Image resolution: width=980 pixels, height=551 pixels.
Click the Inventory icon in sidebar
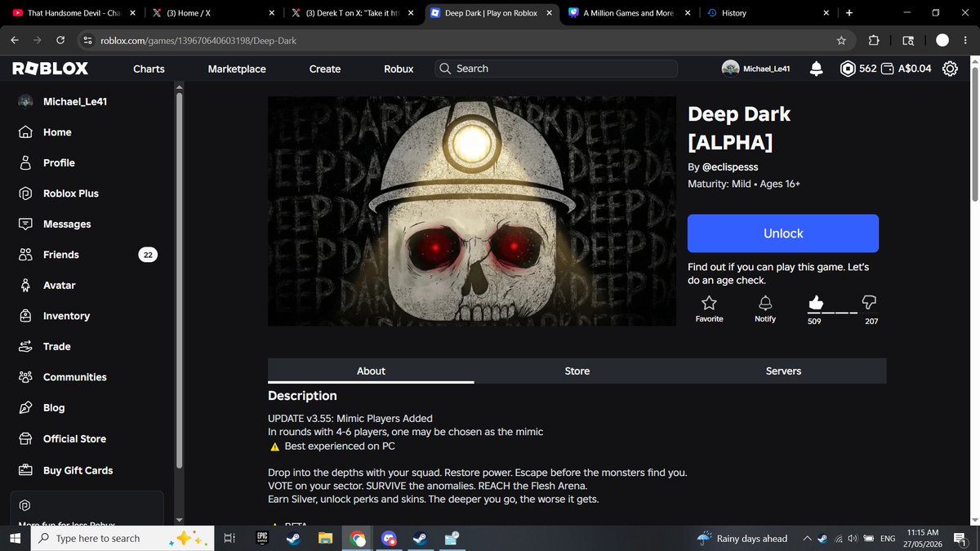pos(26,316)
